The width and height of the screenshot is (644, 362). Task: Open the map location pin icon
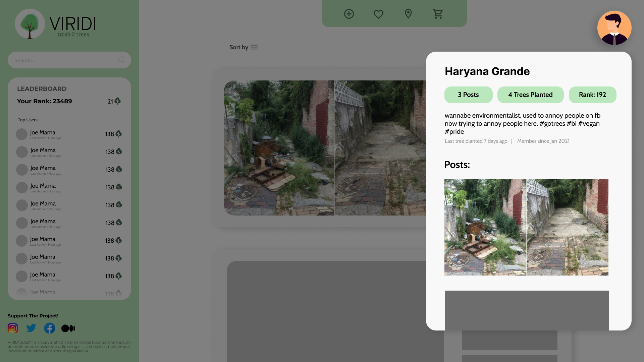pos(408,14)
